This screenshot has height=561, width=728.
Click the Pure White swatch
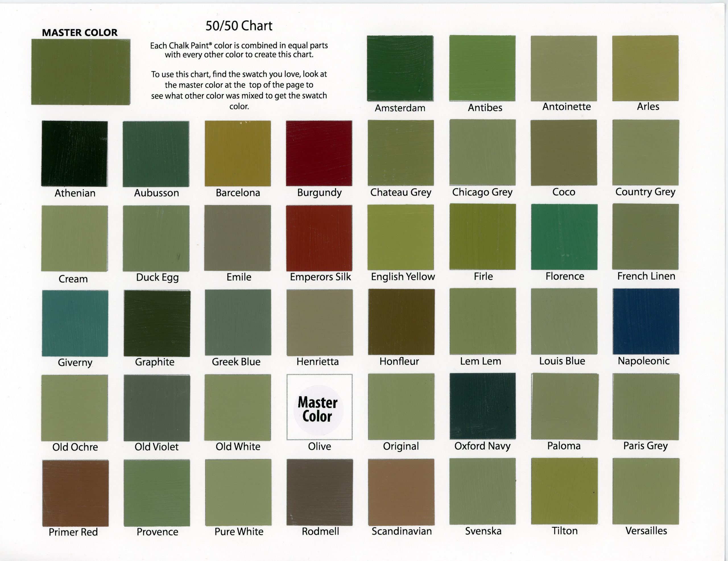click(x=238, y=492)
